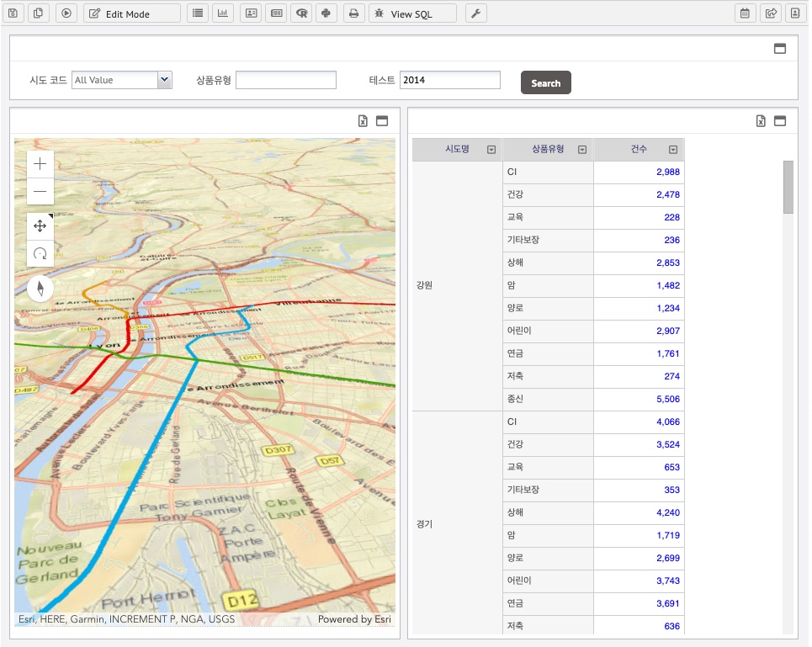Click the 4,066 count for 경기 CI

(x=668, y=422)
